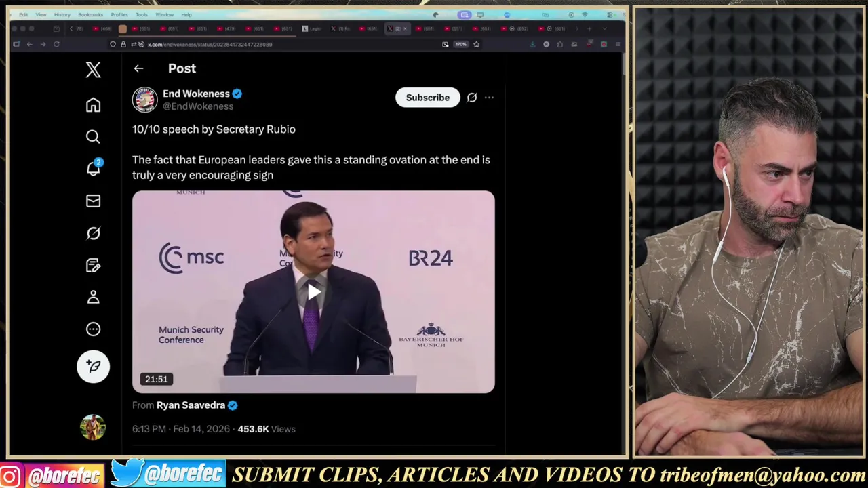
Task: Click the 453.6K Views count
Action: tap(267, 429)
